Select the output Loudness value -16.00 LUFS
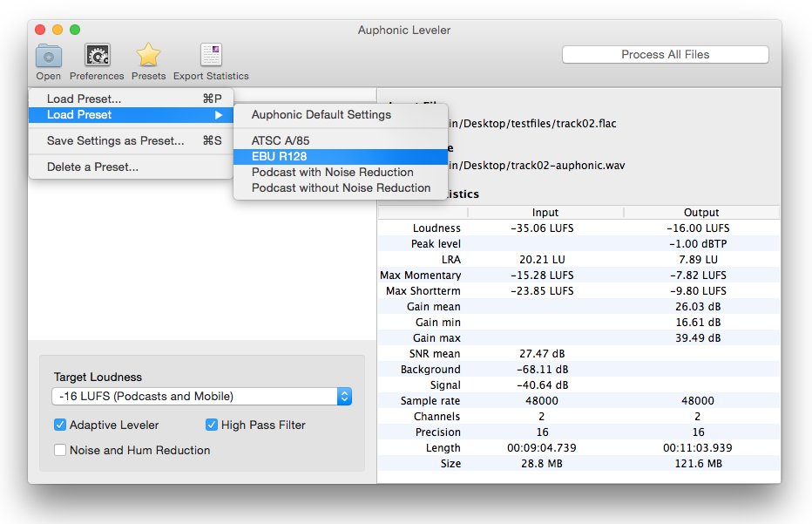812x524 pixels. pos(698,228)
